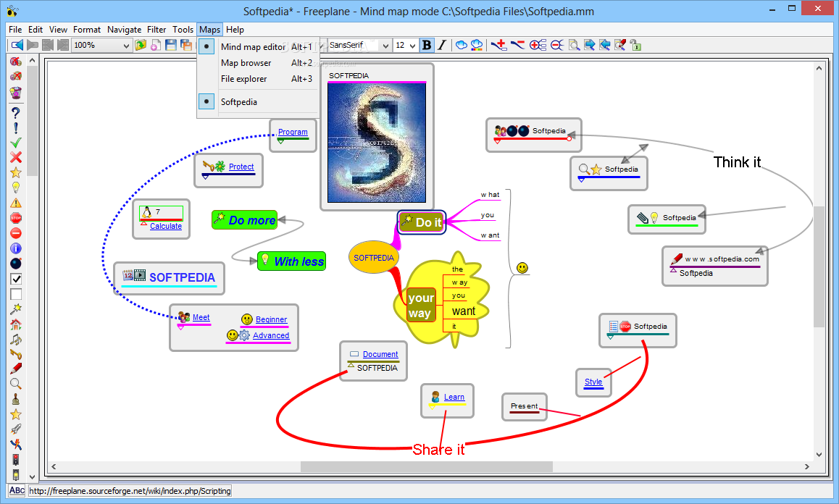Click the find magnifier icon in toolbar
The height and width of the screenshot is (504, 839).
point(574,46)
